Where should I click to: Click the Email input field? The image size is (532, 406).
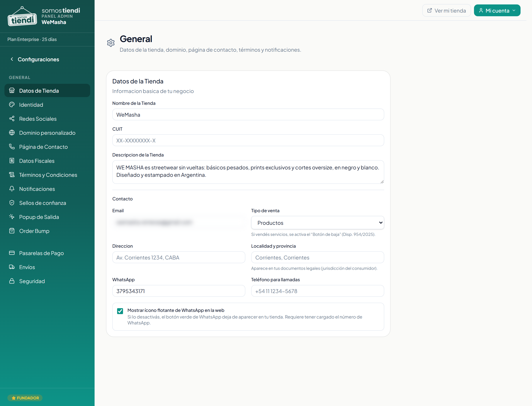click(x=179, y=222)
